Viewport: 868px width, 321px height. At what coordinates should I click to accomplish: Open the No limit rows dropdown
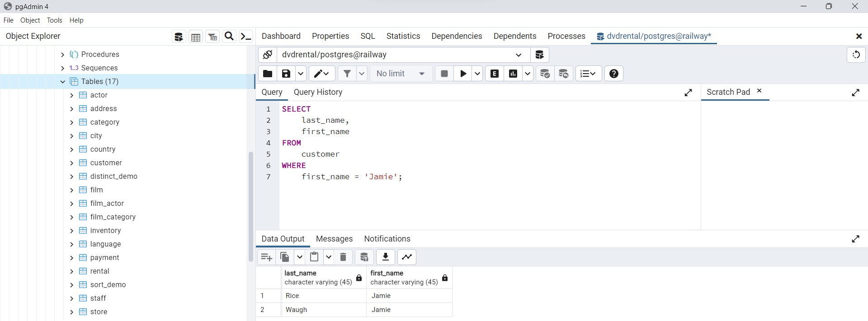click(401, 74)
